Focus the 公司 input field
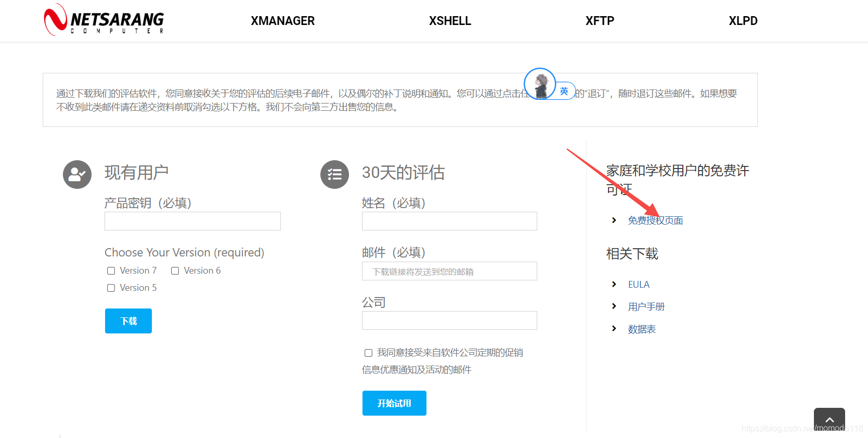 [449, 320]
